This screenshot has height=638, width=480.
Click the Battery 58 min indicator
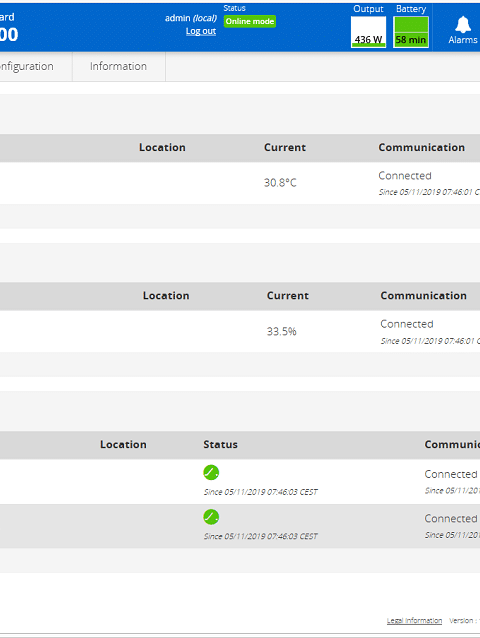[411, 32]
